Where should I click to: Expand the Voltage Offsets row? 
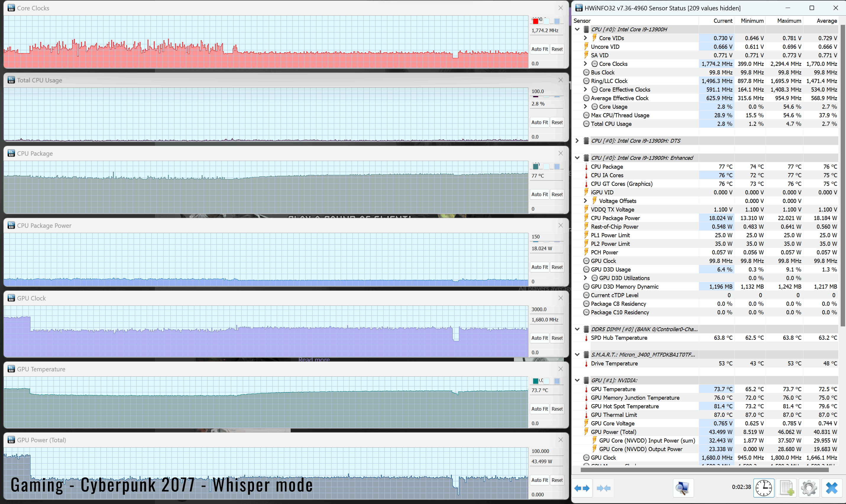click(585, 201)
